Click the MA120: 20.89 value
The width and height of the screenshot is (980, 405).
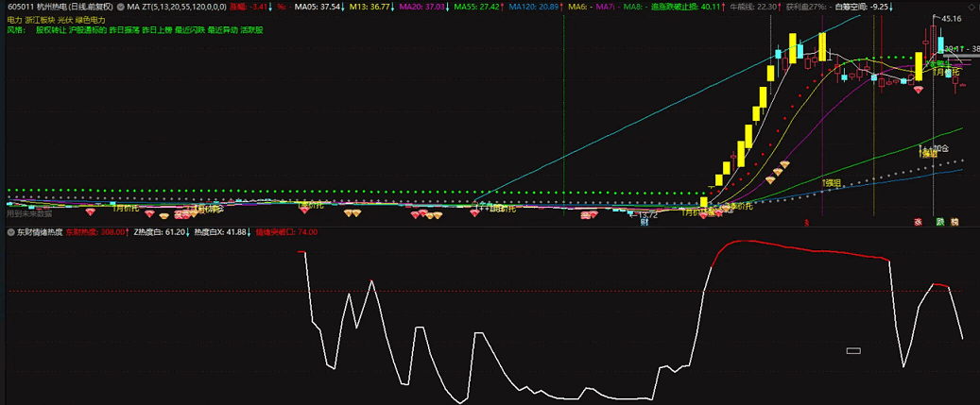532,8
